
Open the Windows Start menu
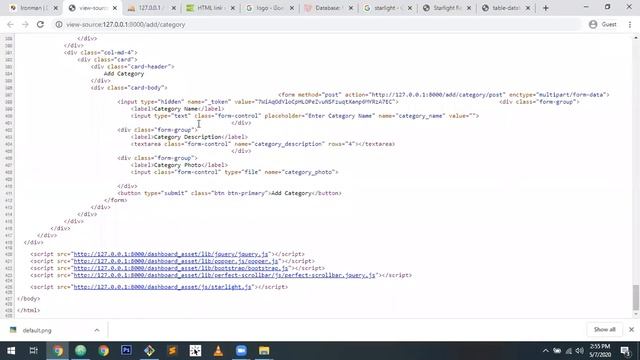(11, 351)
